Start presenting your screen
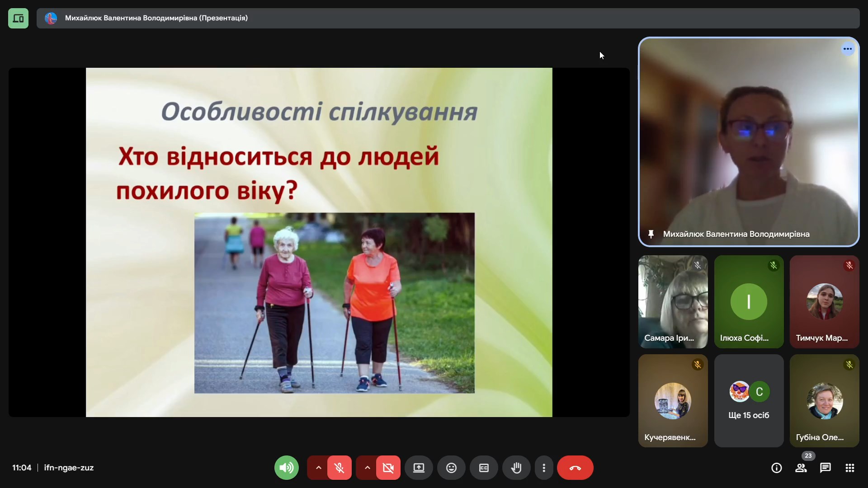The image size is (868, 488). (419, 468)
